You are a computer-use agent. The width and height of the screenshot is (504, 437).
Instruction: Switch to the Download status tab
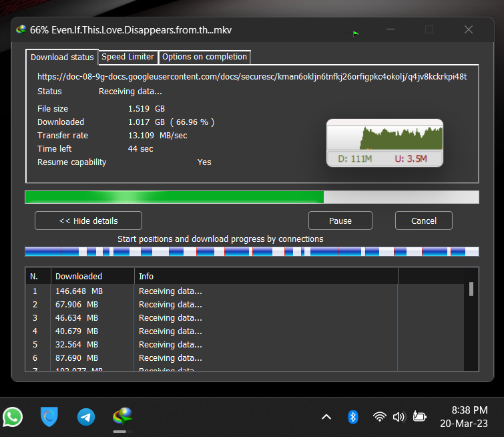click(x=62, y=57)
